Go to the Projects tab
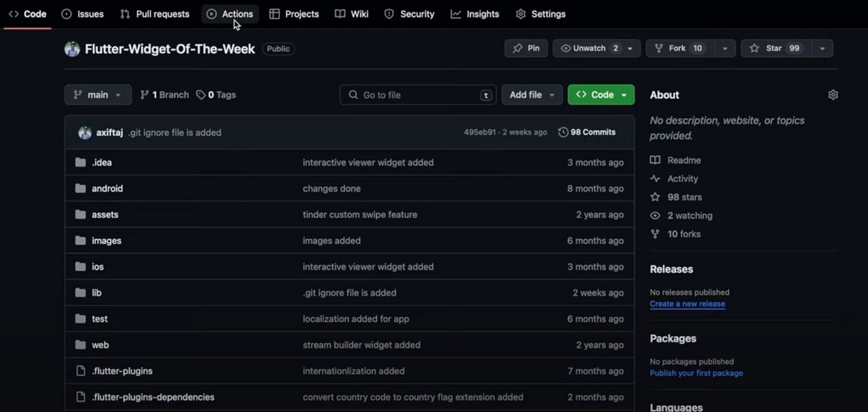The height and width of the screenshot is (412, 868). click(x=294, y=14)
